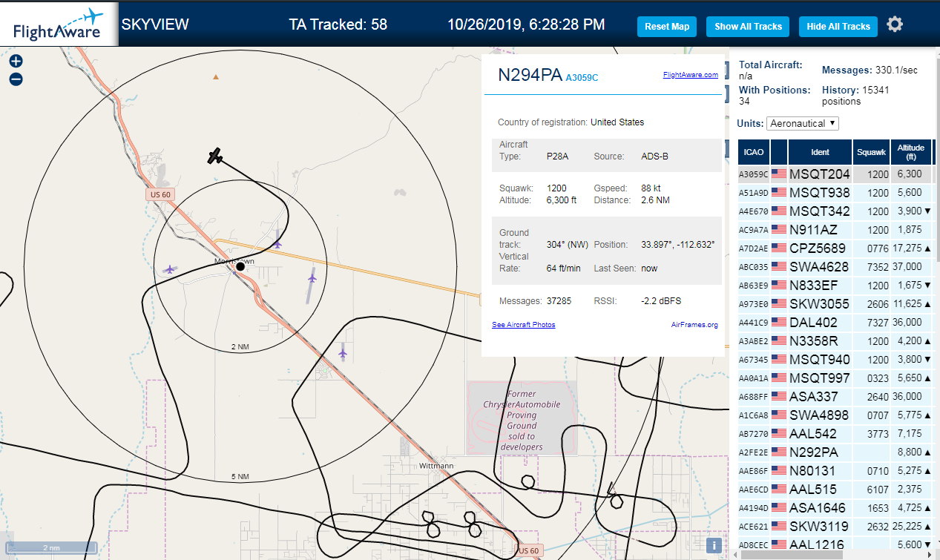Select the purple aircraft north of Morristown
Viewport: 940px width, 560px height.
[277, 243]
